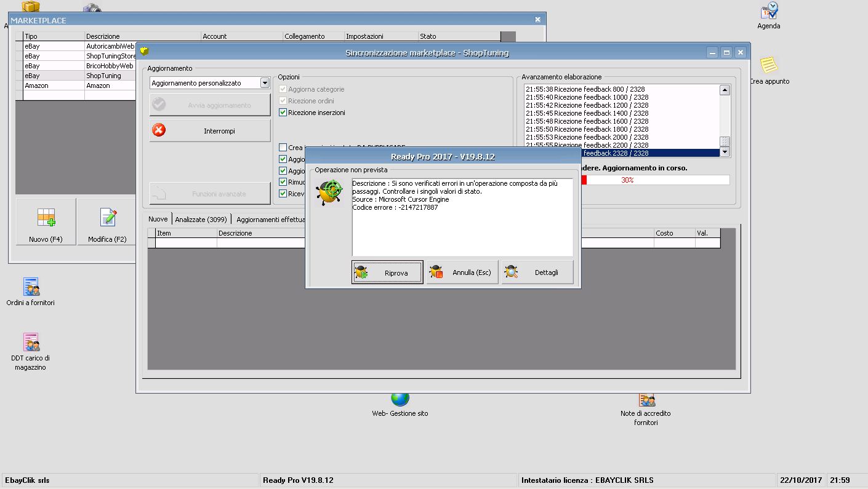868x489 pixels.
Task: Select the AutoricambiWeb row in Marketplace
Action: (x=110, y=46)
